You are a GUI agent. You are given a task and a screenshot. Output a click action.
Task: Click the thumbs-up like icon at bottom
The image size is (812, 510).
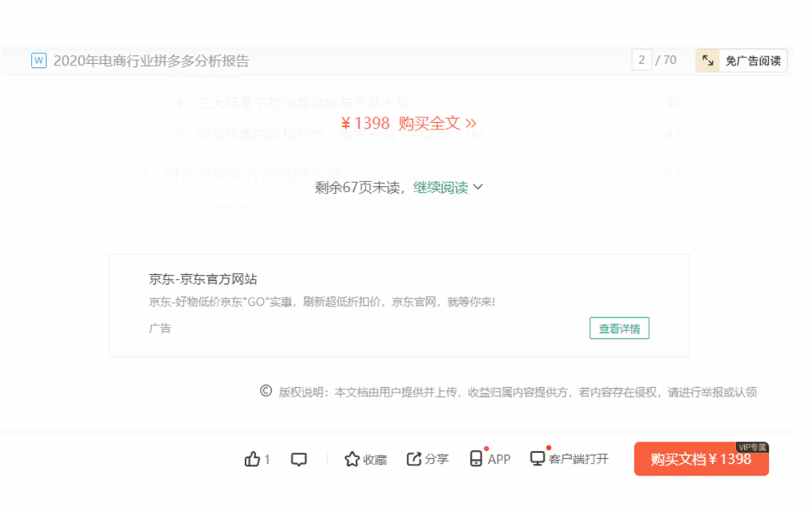tap(251, 459)
